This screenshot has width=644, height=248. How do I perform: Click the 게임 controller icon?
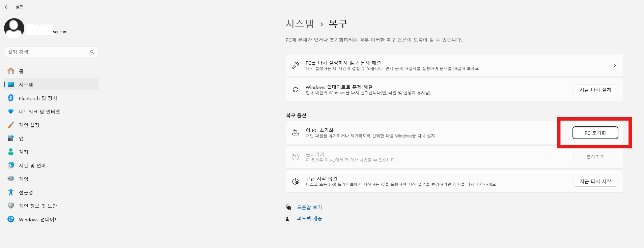[11, 179]
